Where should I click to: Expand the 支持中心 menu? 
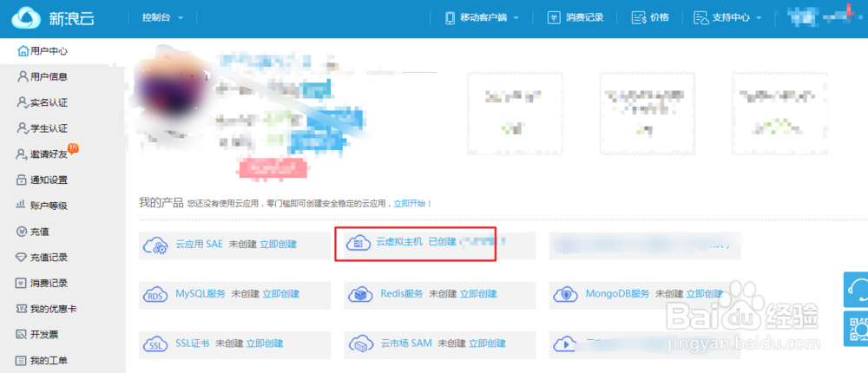(737, 17)
